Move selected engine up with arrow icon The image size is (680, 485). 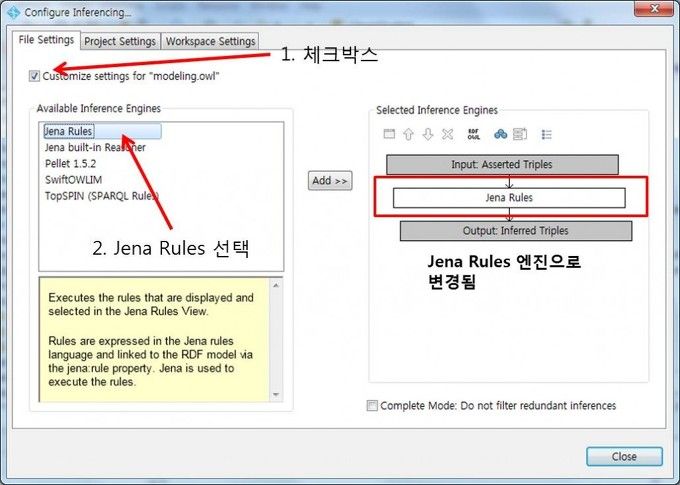pyautogui.click(x=409, y=134)
